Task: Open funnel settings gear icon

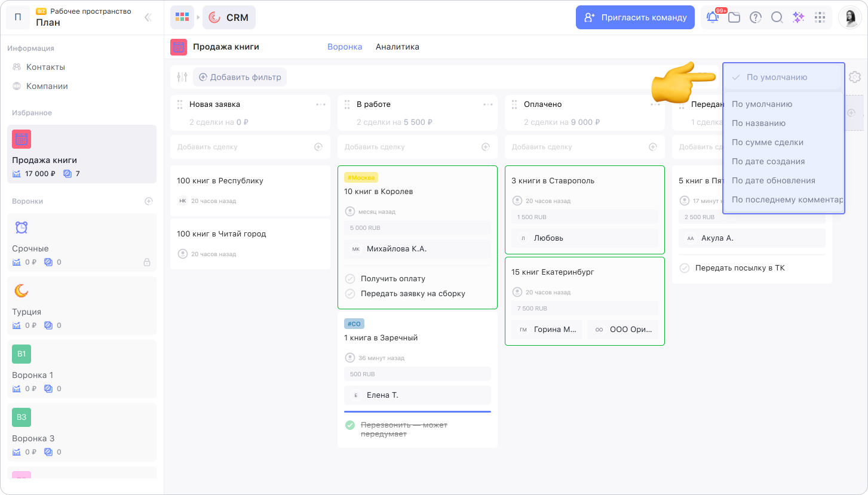Action: coord(854,77)
